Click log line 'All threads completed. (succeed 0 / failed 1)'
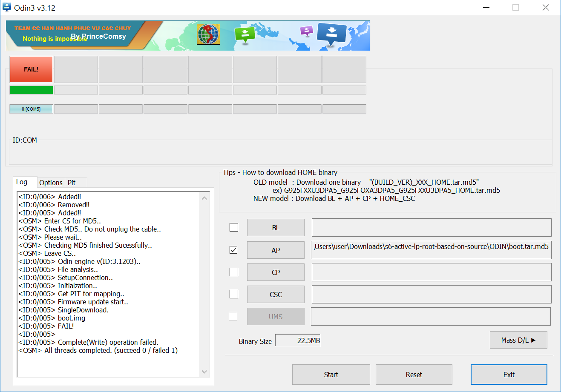The width and height of the screenshot is (561, 392). pos(98,350)
